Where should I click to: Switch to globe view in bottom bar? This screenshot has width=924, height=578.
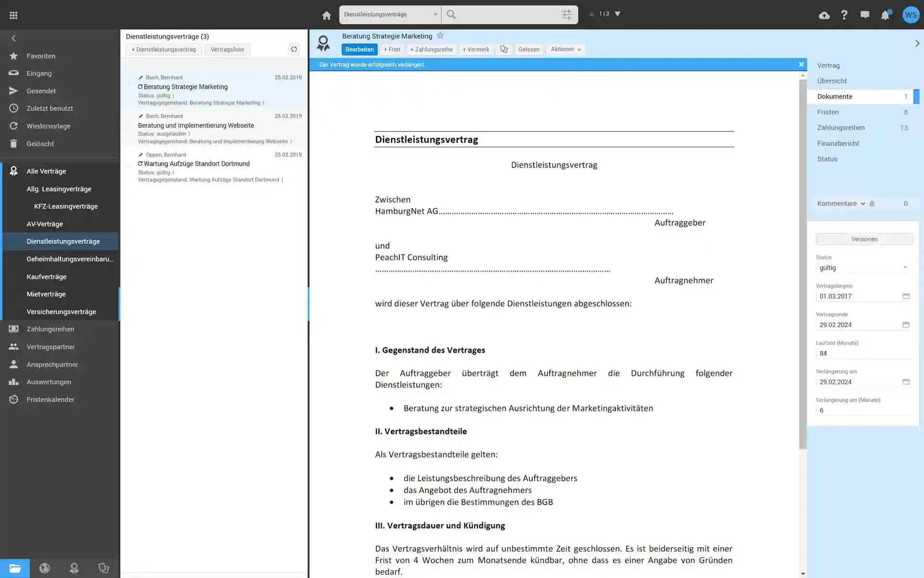tap(44, 568)
